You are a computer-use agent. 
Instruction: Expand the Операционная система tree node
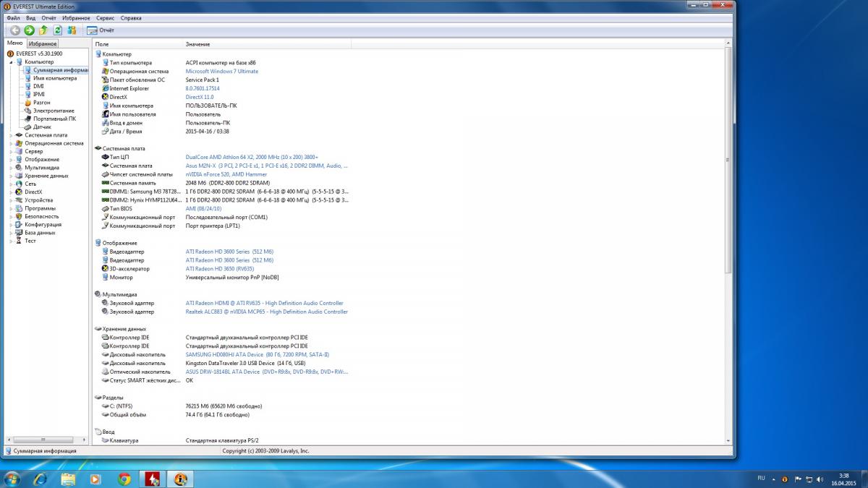(11, 143)
